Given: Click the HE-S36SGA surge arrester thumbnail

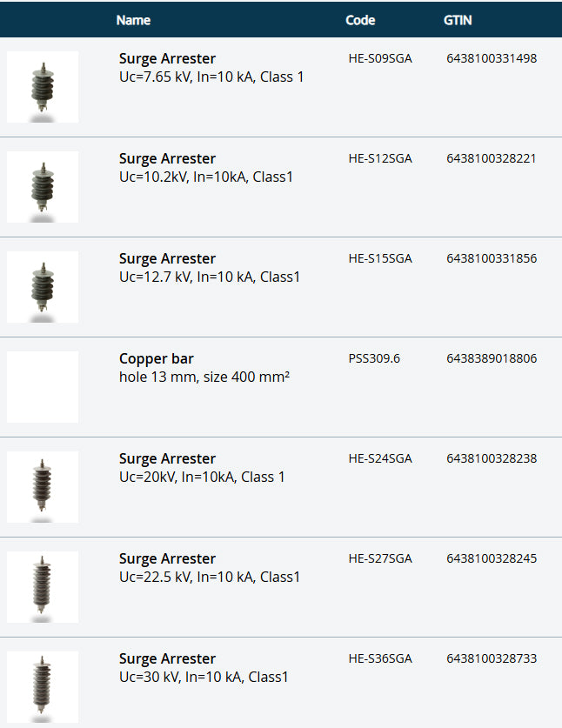Looking at the screenshot, I should [x=42, y=687].
